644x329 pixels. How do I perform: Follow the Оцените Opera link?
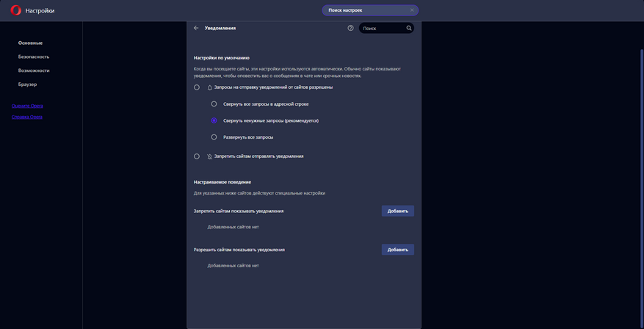pyautogui.click(x=27, y=106)
